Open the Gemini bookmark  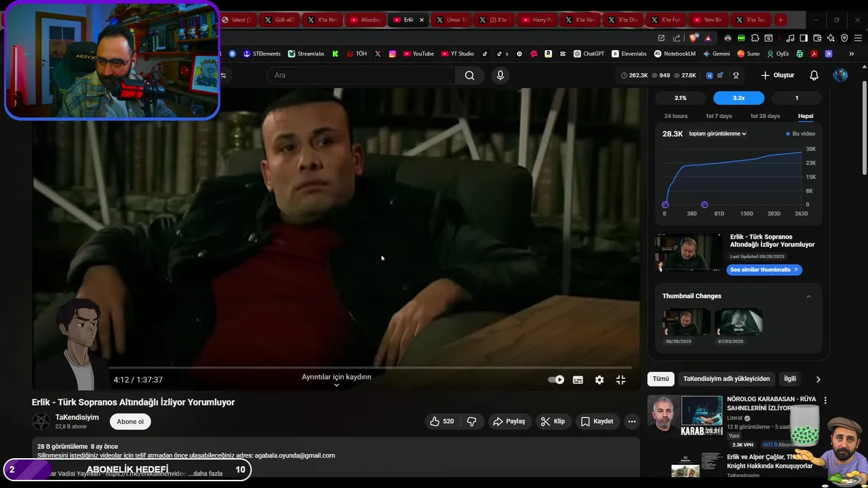click(716, 54)
